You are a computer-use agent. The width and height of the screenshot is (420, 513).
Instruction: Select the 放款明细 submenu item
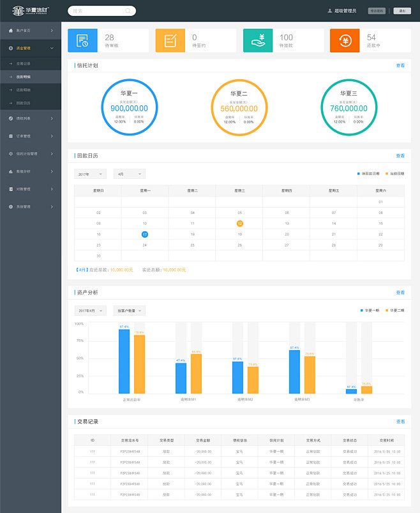click(x=31, y=77)
